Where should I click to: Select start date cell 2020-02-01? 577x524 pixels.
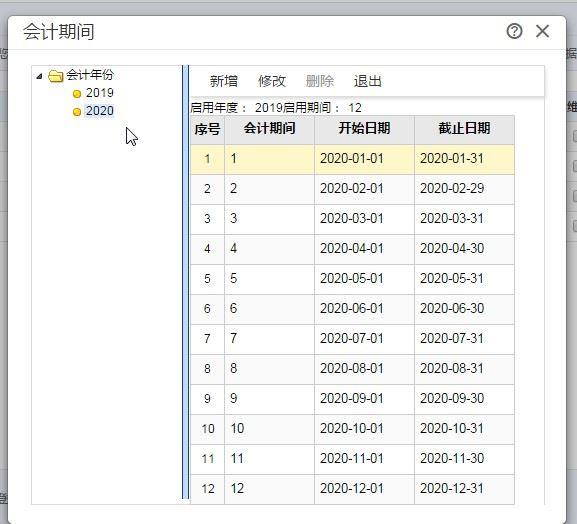364,189
